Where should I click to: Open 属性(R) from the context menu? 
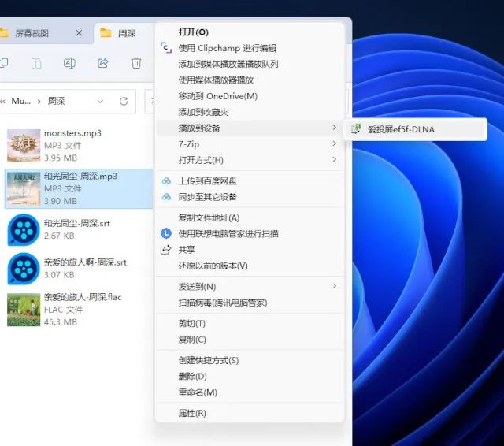click(192, 413)
